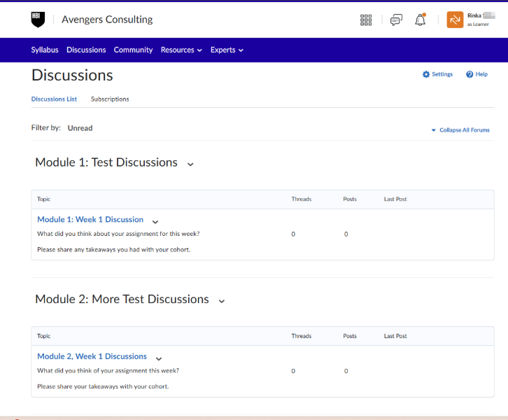The width and height of the screenshot is (508, 420).
Task: Click the HBI shield logo
Action: tap(38, 20)
